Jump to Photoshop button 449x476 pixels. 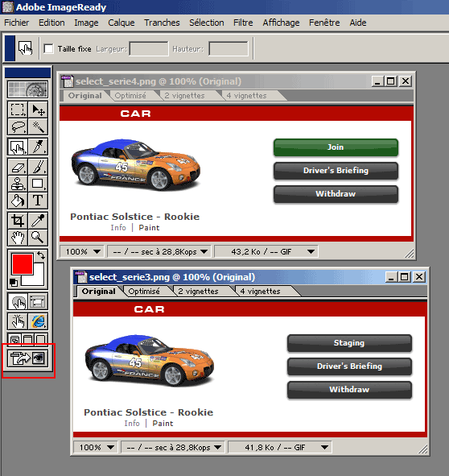point(27,358)
